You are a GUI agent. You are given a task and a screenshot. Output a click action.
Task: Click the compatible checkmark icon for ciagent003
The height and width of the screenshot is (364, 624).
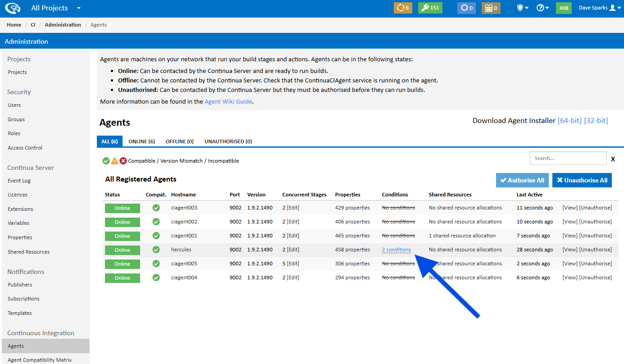156,208
